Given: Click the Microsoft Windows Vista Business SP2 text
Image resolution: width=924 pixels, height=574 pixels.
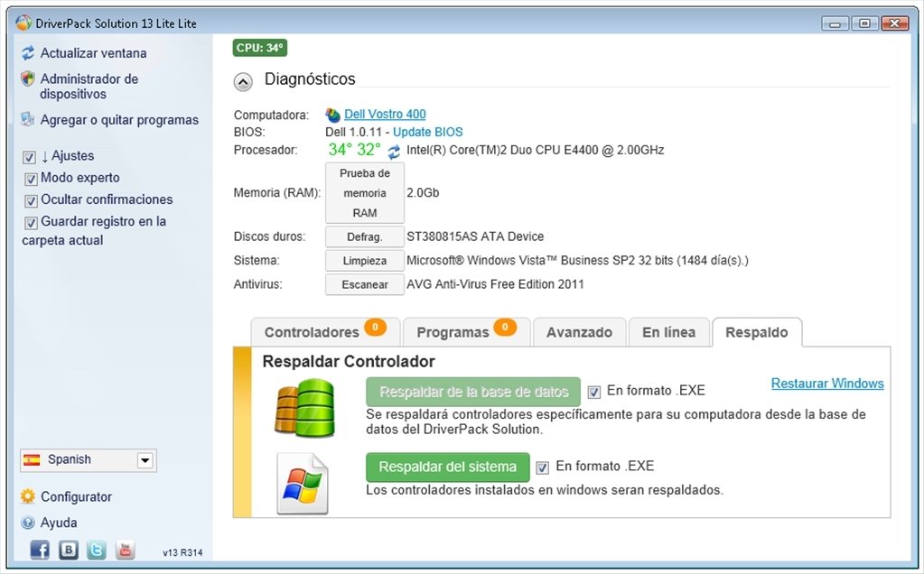Looking at the screenshot, I should click(577, 260).
